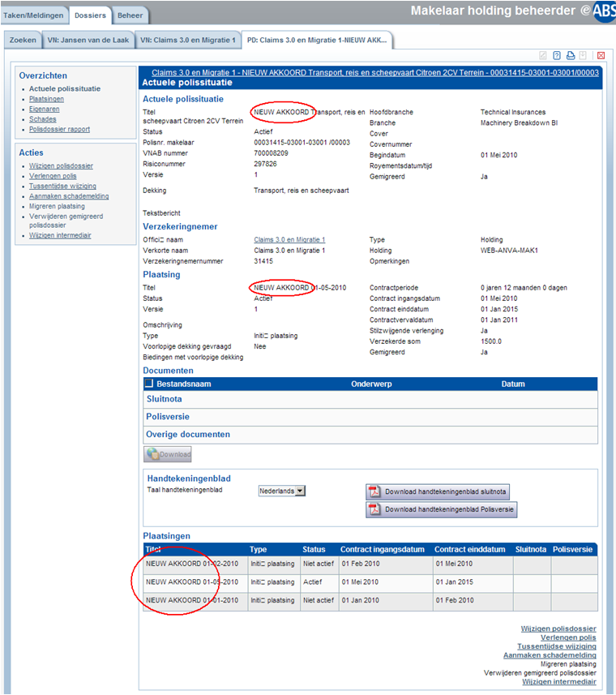Click the print icon
Screen dimensions: 616x695
pyautogui.click(x=571, y=55)
